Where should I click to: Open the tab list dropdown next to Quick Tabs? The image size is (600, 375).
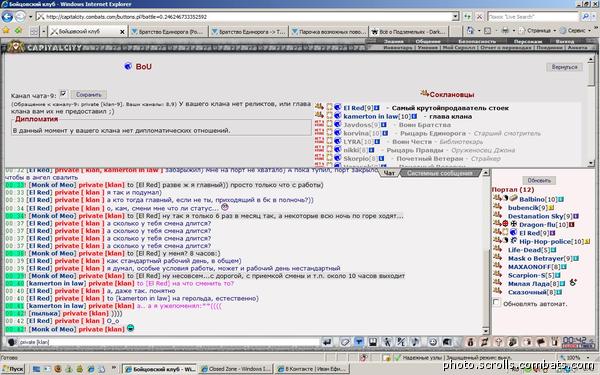[x=44, y=31]
